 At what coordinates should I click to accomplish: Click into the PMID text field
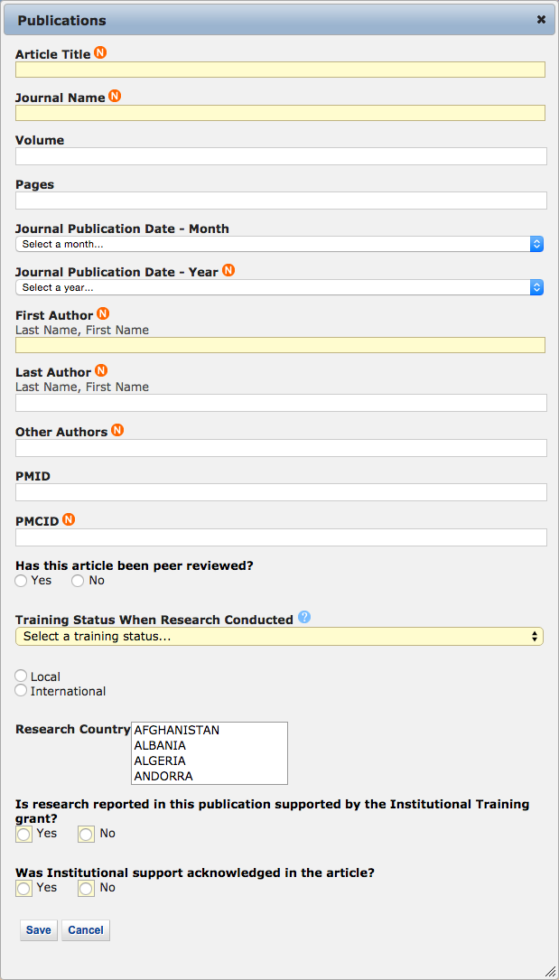pyautogui.click(x=281, y=492)
